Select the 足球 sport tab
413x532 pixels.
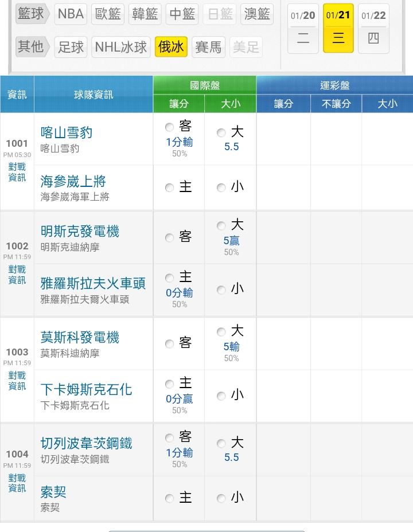pos(71,47)
